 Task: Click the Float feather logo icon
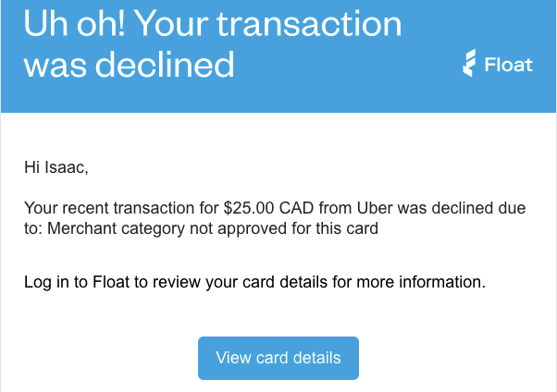coord(469,63)
